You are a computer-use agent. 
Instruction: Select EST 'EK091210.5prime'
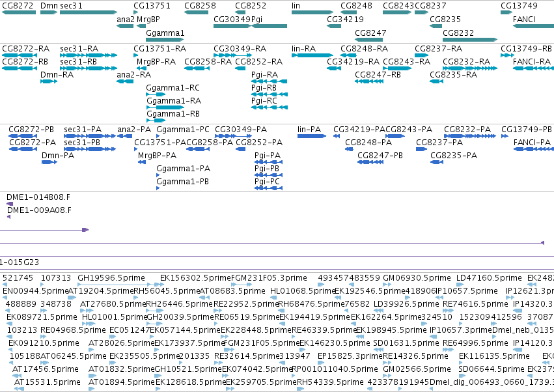coord(44,343)
